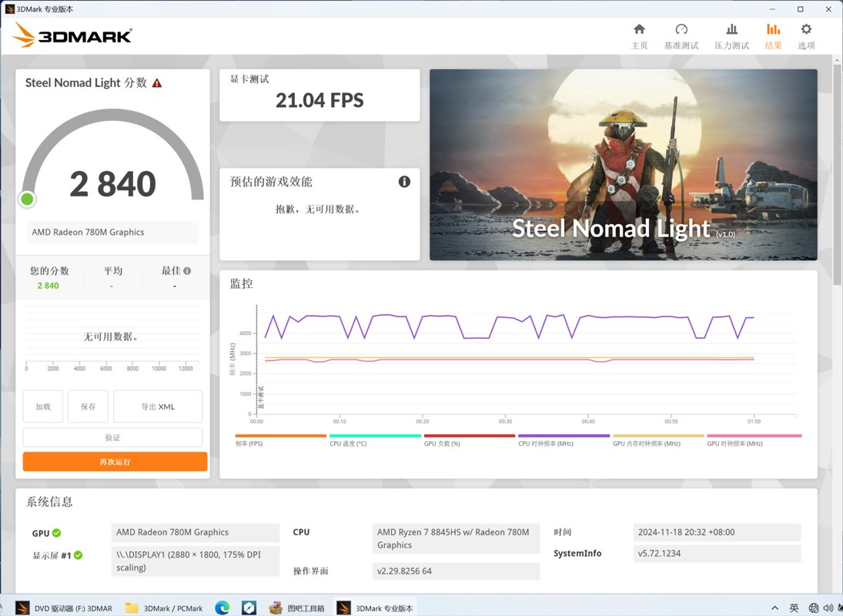Click the 3DMark icon in the title bar
Screen dimensions: 843x616
(10, 8)
